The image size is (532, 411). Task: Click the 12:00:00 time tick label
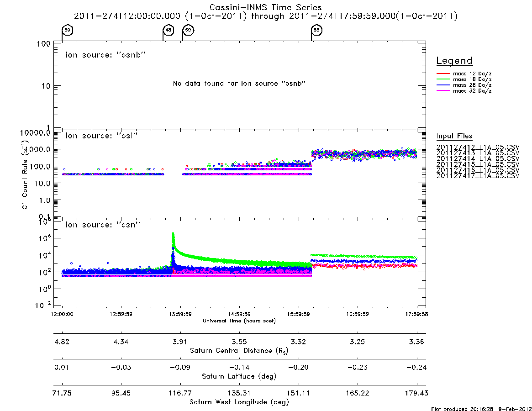[x=62, y=314]
